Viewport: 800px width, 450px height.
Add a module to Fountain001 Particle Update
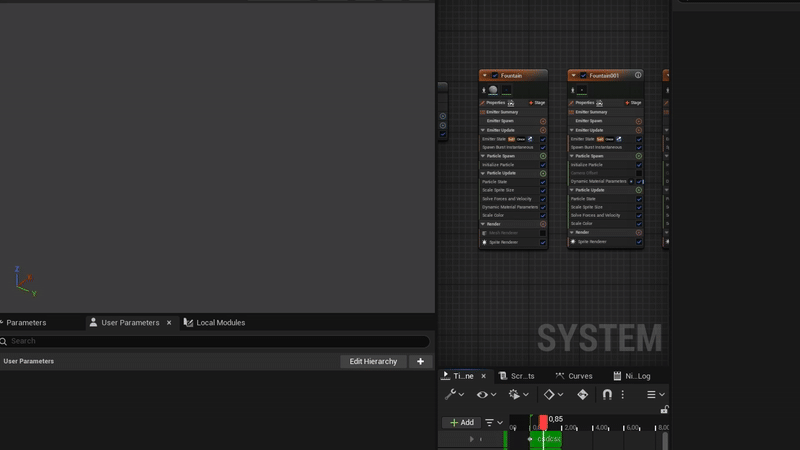tap(639, 190)
